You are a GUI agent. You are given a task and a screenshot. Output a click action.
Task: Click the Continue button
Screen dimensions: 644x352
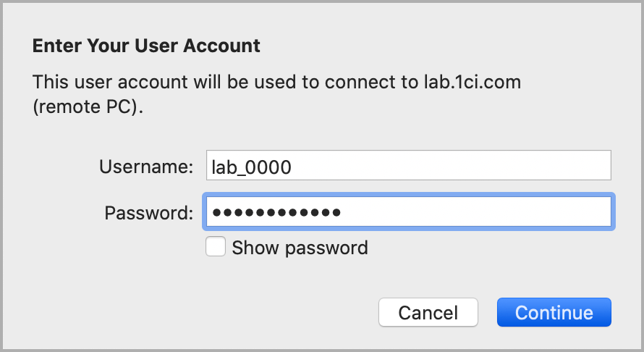pyautogui.click(x=554, y=312)
